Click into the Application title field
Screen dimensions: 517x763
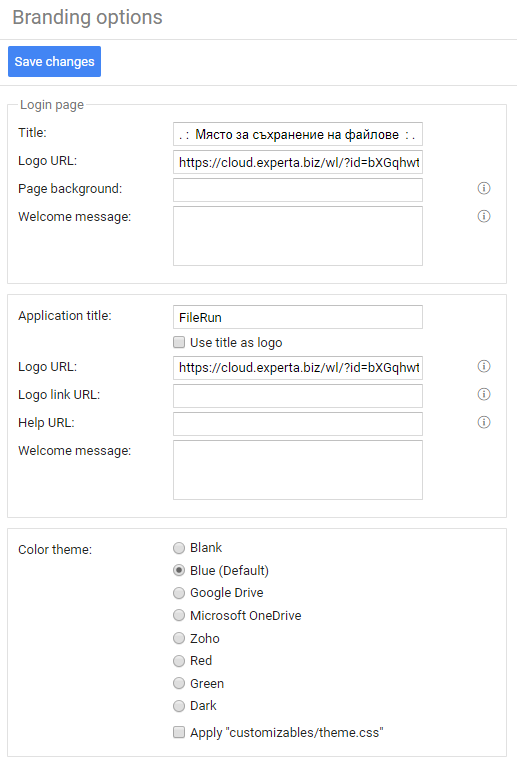(x=298, y=317)
